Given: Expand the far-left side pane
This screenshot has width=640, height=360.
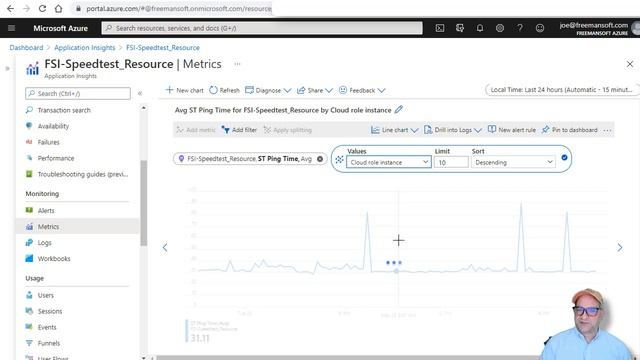Looking at the screenshot, I should (7, 69).
